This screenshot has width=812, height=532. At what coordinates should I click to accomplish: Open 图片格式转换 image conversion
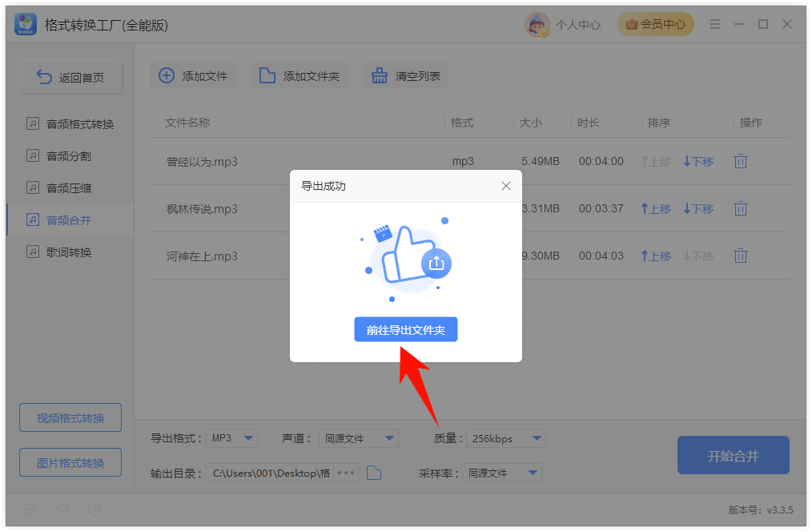(70, 462)
